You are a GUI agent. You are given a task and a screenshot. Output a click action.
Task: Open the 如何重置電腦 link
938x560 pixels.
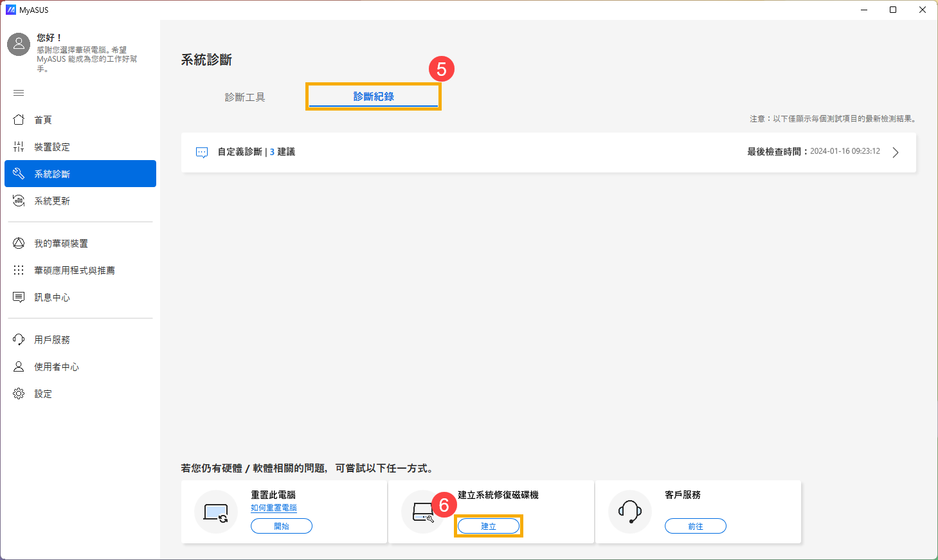coord(274,508)
